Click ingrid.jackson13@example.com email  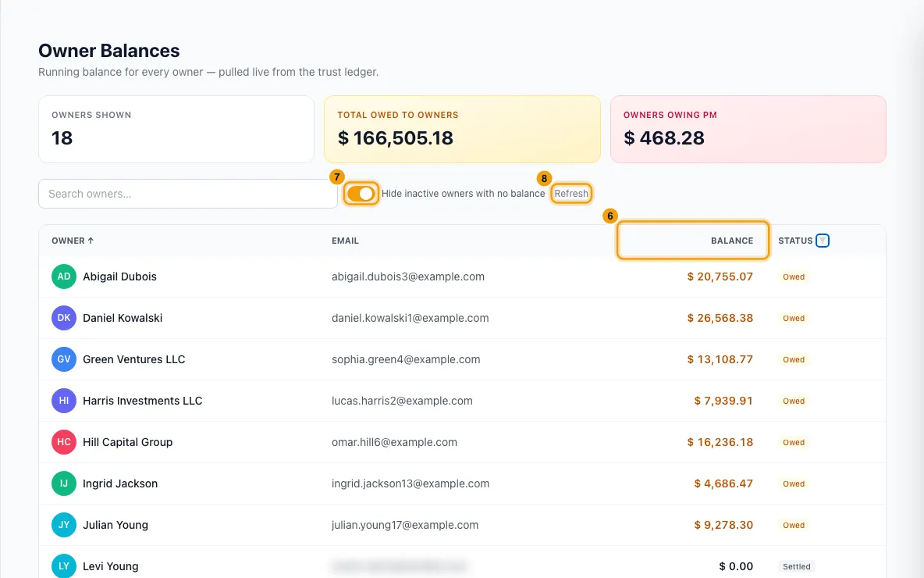coord(410,483)
